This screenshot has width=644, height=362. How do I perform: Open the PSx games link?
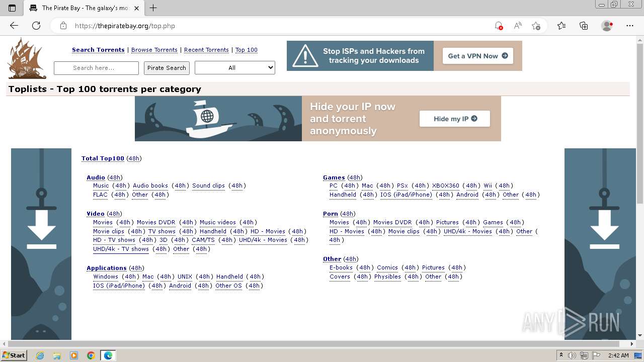pos(403,186)
